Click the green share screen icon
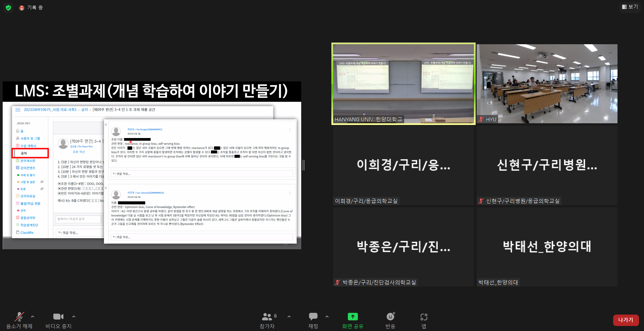This screenshot has width=644, height=331. click(353, 317)
